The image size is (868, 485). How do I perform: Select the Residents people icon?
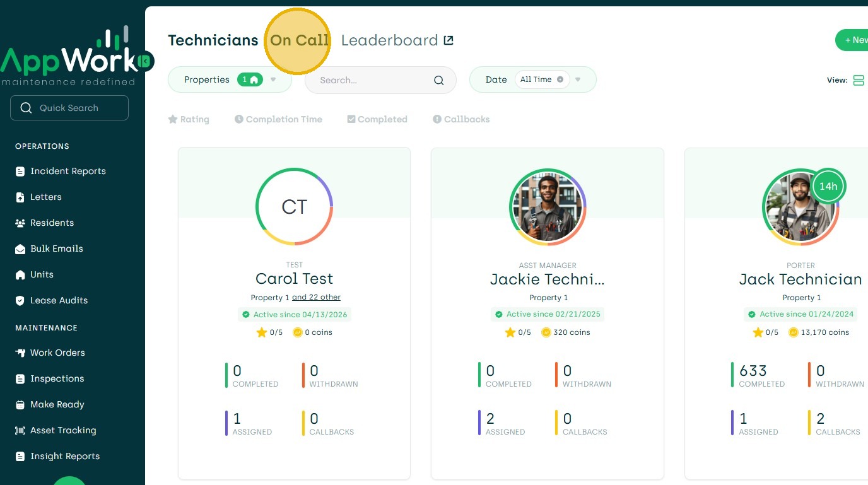[20, 223]
